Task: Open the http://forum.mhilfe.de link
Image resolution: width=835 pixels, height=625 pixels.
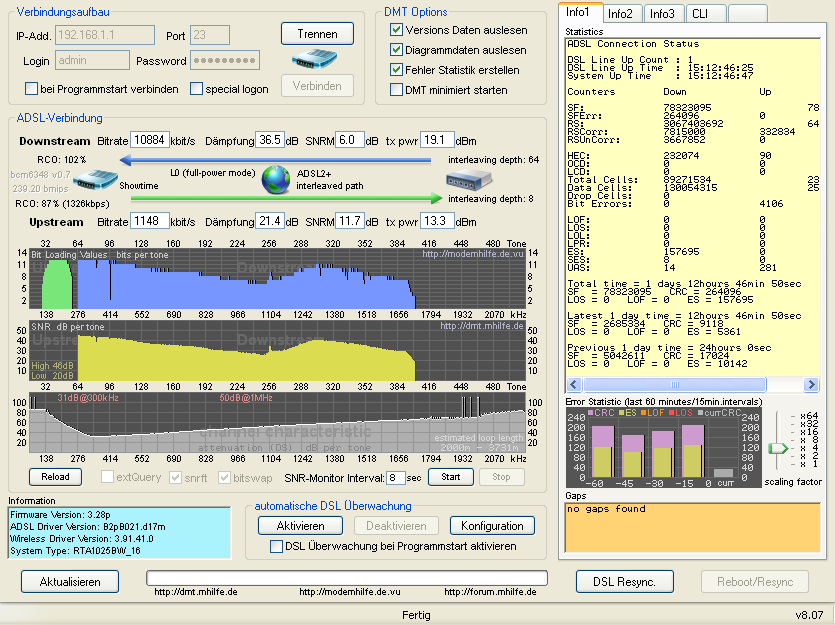Action: pyautogui.click(x=490, y=592)
